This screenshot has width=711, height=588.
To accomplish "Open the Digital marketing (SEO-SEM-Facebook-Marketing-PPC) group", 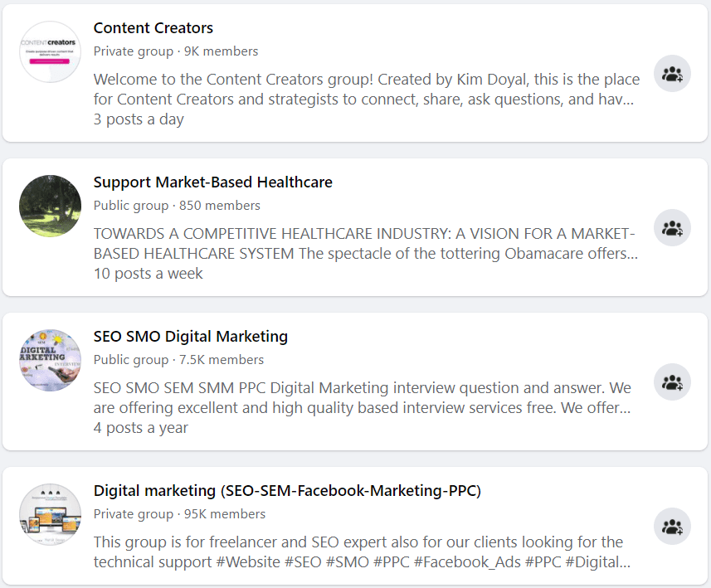I will click(288, 490).
